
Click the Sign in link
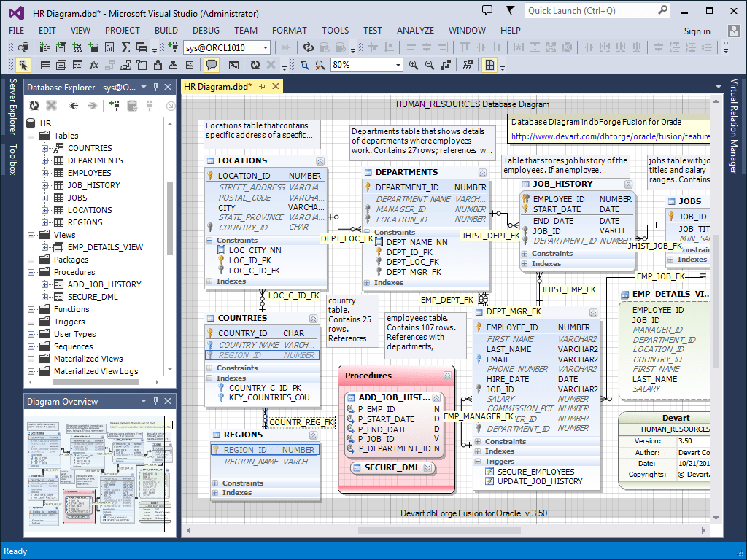tap(697, 31)
